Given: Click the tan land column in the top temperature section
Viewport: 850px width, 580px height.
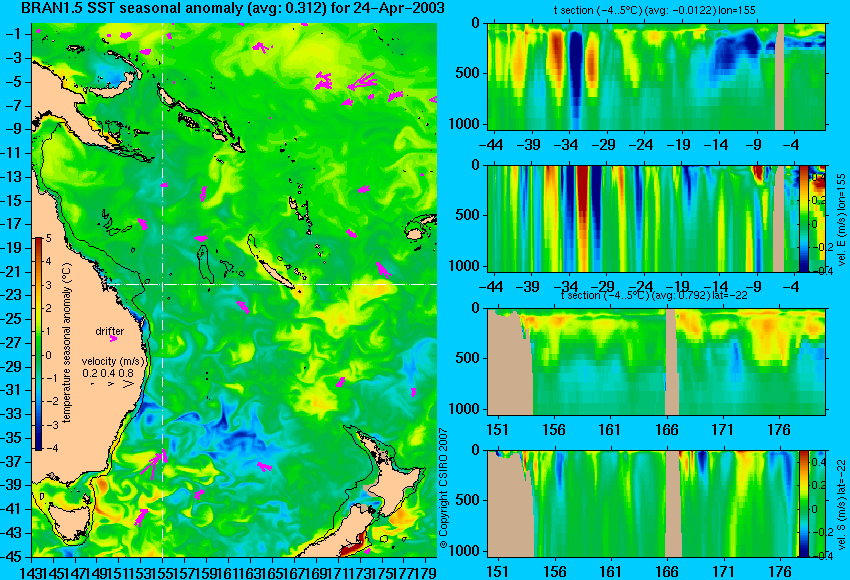Looking at the screenshot, I should pyautogui.click(x=780, y=76).
